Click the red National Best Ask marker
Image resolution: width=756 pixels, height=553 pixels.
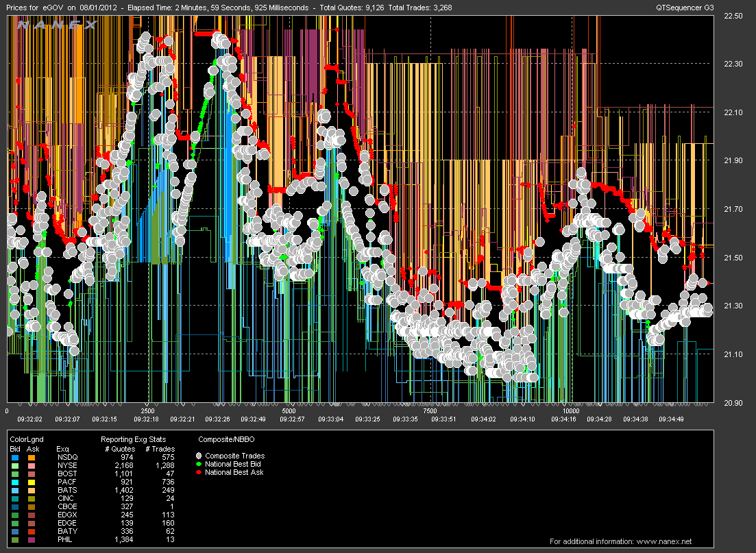pos(199,473)
